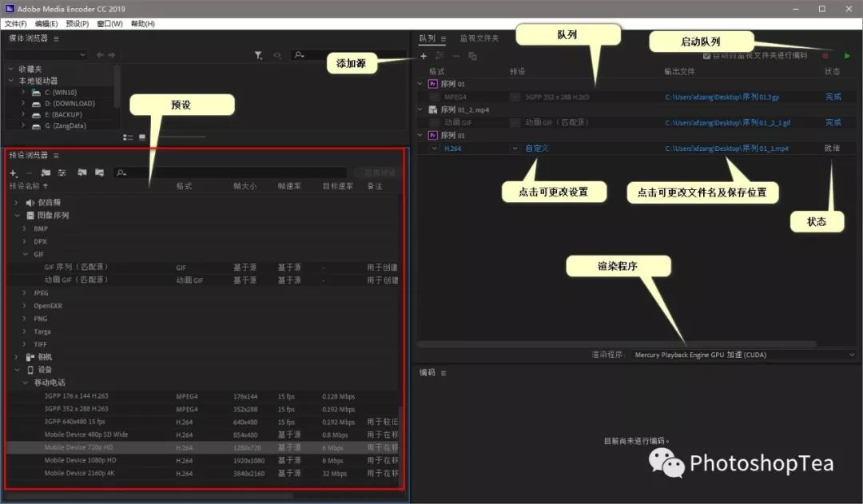863x504 pixels.
Task: Collapse the 序列 01_2.mp4 queue item
Action: [x=420, y=109]
